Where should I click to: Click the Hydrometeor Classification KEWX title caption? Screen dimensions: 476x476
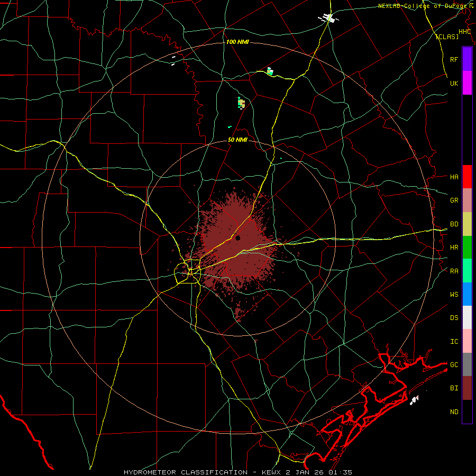(238, 472)
